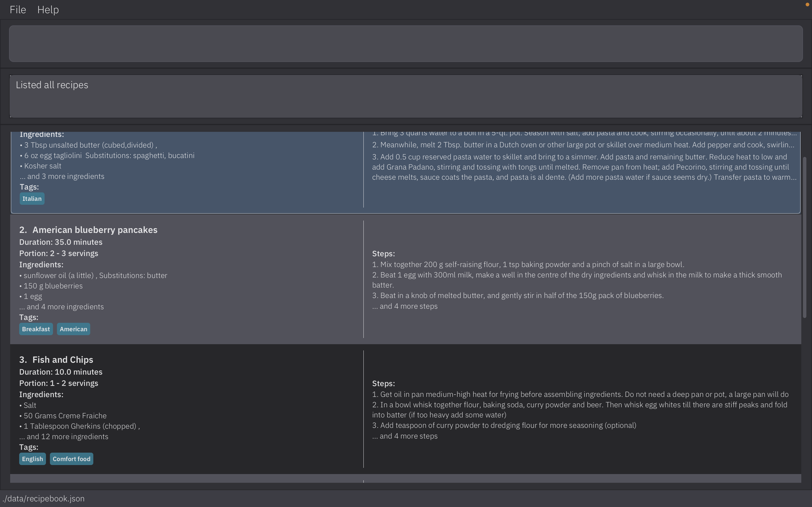Click the Italian tag chip

point(32,199)
